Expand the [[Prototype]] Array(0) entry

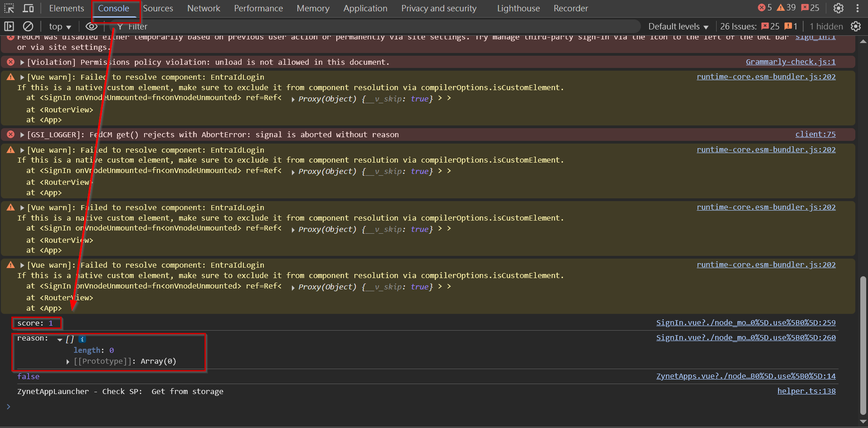click(68, 361)
